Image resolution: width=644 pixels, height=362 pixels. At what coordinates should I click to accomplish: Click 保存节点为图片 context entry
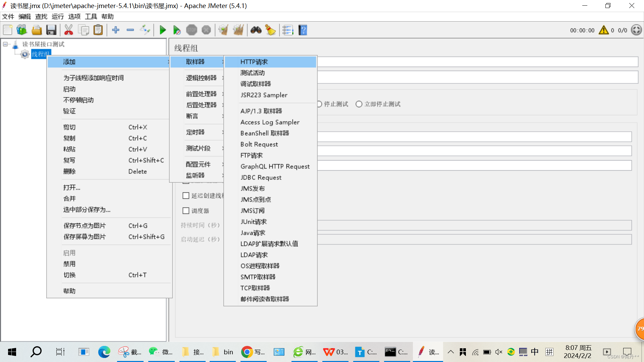[109, 226]
